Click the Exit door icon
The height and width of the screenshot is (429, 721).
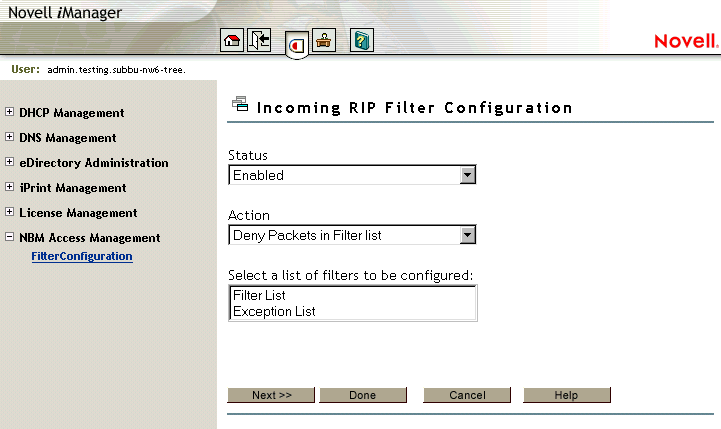(x=259, y=40)
